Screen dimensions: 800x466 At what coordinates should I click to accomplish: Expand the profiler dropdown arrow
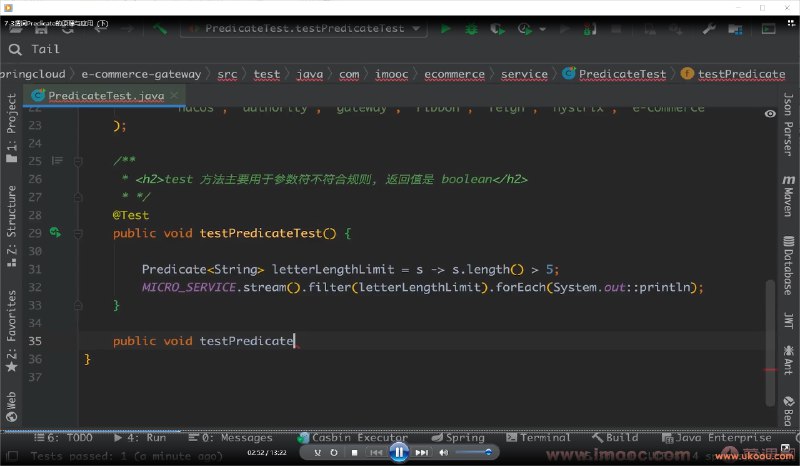pos(542,29)
